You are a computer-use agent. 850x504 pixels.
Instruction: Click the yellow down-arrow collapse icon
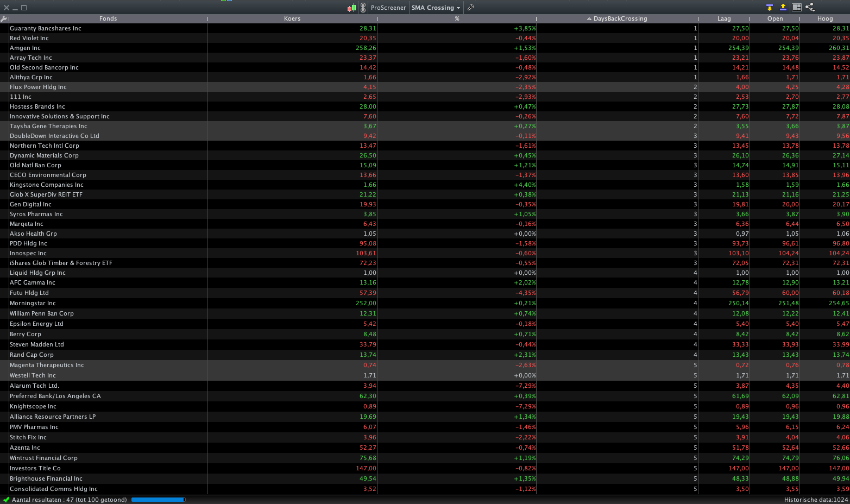(x=770, y=8)
